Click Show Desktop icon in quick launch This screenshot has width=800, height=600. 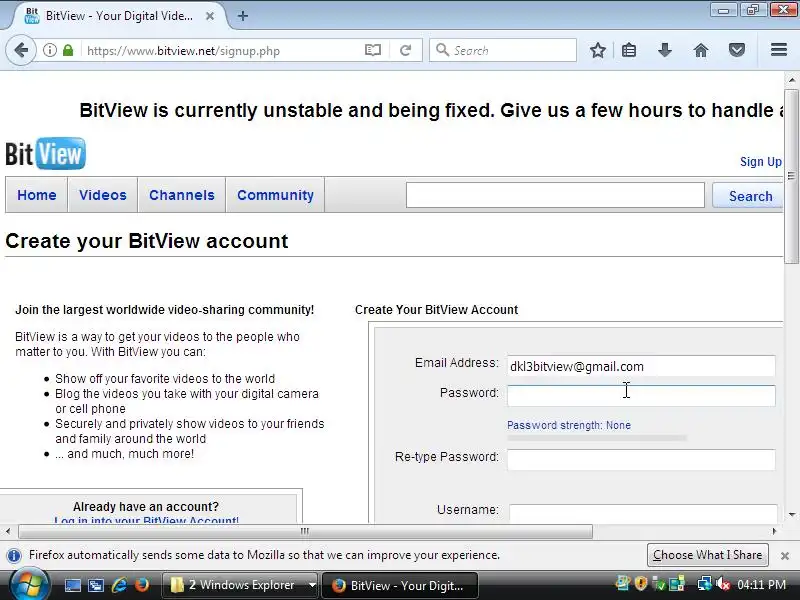(72, 585)
